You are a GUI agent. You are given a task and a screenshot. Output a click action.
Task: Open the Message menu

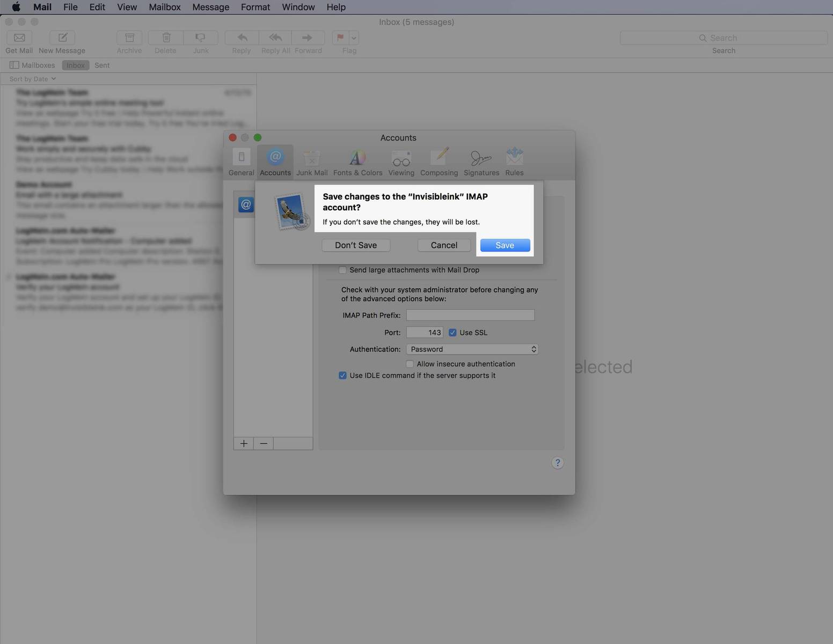coord(211,7)
